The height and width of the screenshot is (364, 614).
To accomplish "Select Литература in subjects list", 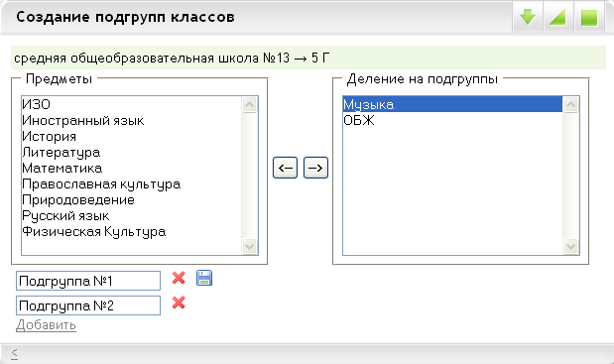I will [x=132, y=153].
